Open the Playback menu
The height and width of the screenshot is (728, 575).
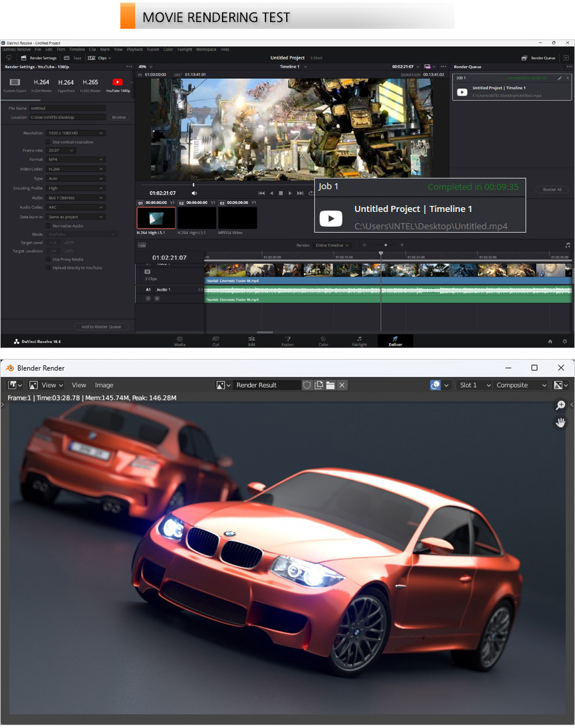point(134,49)
